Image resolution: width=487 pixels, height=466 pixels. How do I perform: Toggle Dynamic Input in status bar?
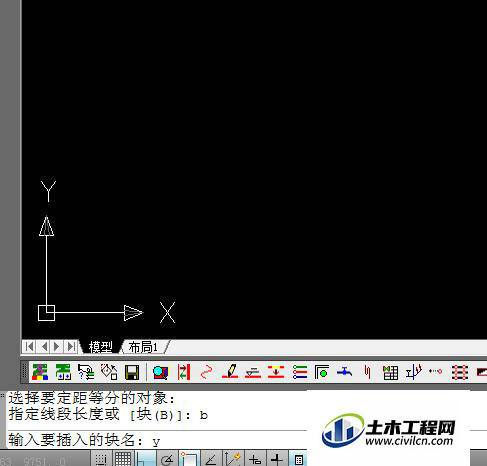pyautogui.click(x=255, y=459)
